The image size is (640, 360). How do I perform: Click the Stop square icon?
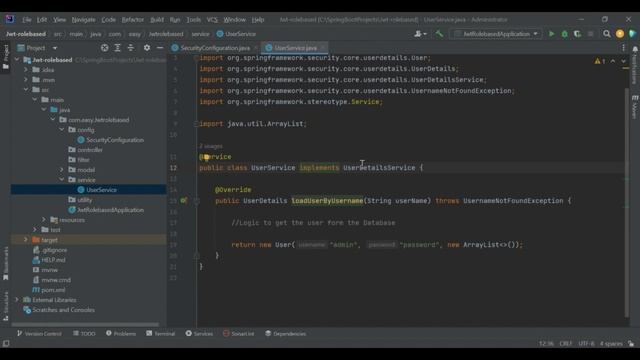(591, 34)
